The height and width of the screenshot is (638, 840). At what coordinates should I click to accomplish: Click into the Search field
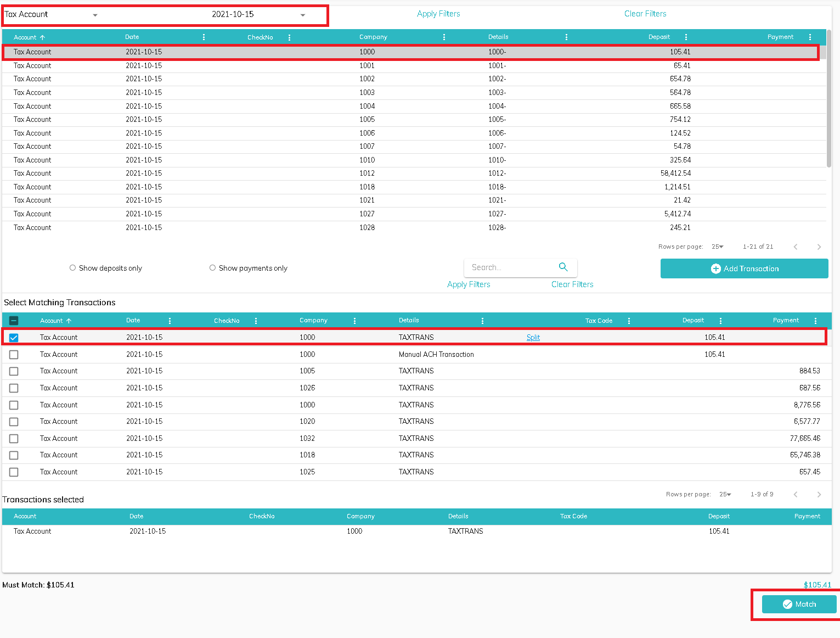(x=510, y=267)
